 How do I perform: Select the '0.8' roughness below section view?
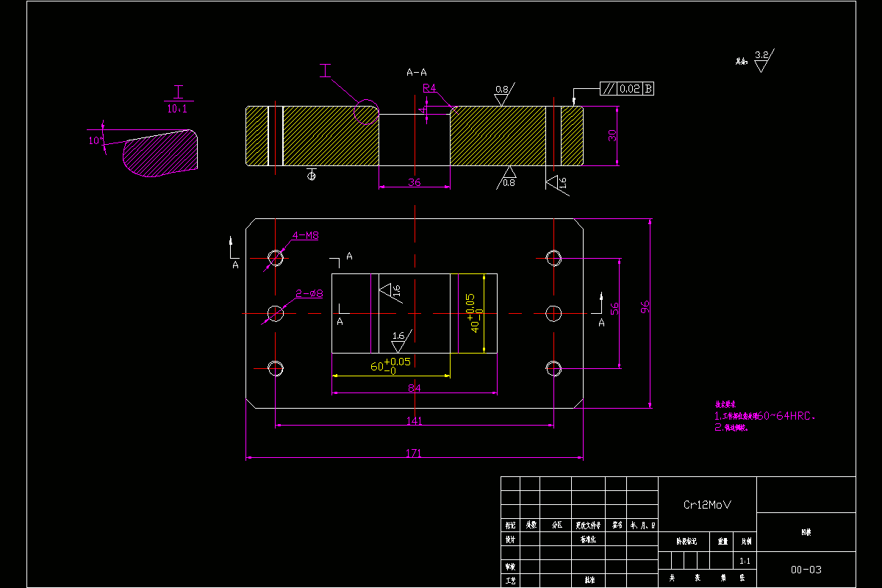[x=509, y=183]
